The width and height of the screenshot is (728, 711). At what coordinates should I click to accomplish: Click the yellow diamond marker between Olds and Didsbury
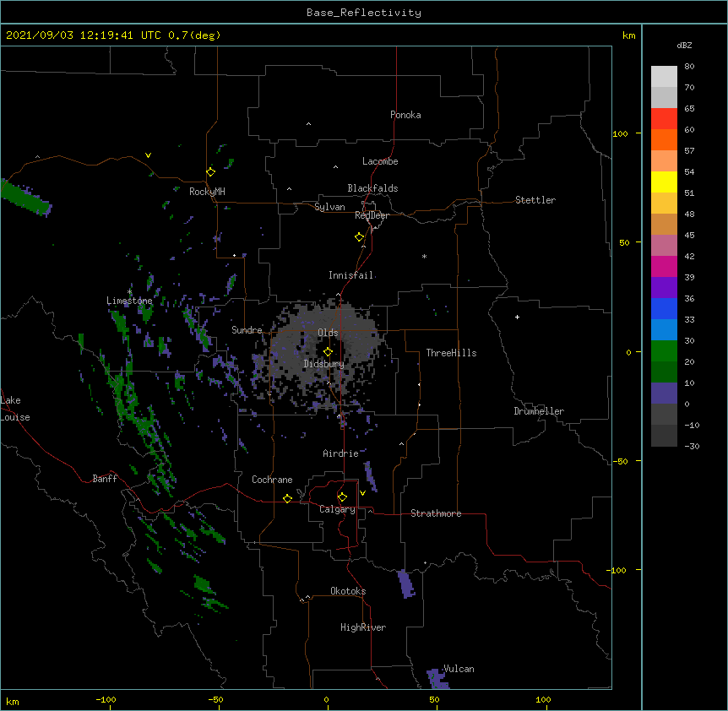(x=328, y=352)
